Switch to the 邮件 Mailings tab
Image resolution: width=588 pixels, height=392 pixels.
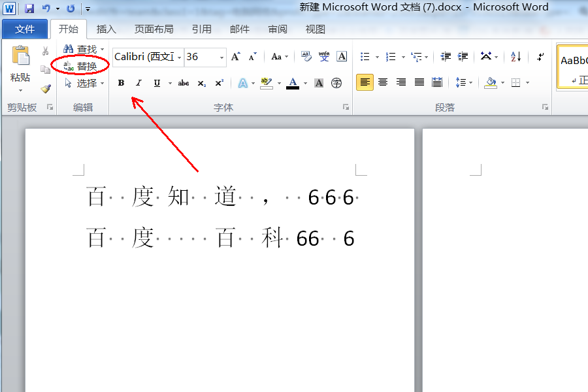(240, 29)
